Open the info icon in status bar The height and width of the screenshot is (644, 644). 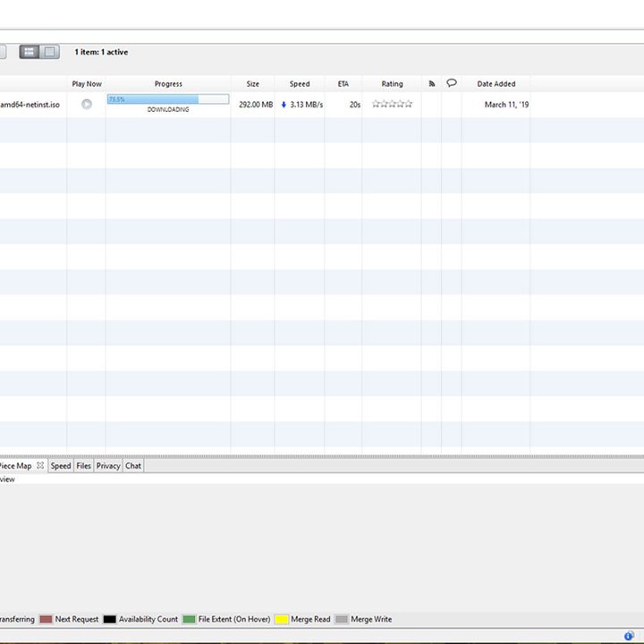(x=629, y=636)
